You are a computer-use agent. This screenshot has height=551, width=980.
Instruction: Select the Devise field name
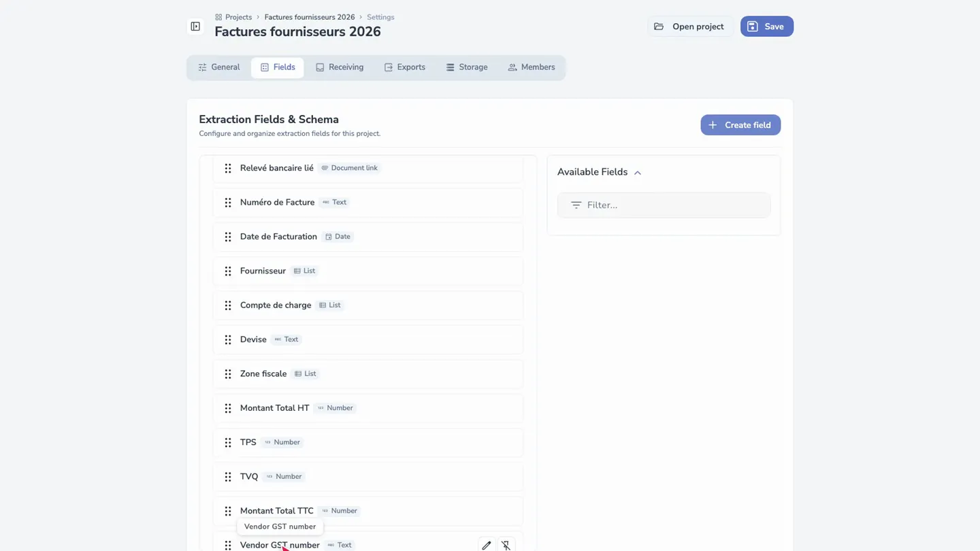point(253,339)
